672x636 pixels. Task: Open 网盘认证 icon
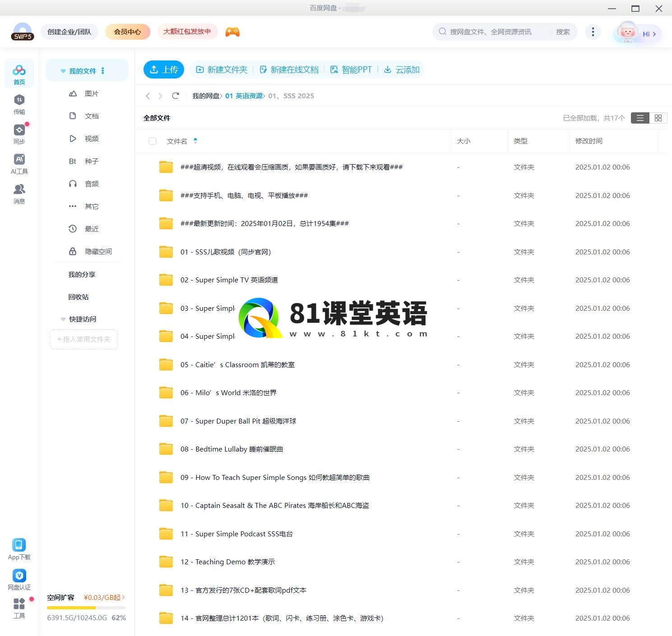(x=19, y=579)
